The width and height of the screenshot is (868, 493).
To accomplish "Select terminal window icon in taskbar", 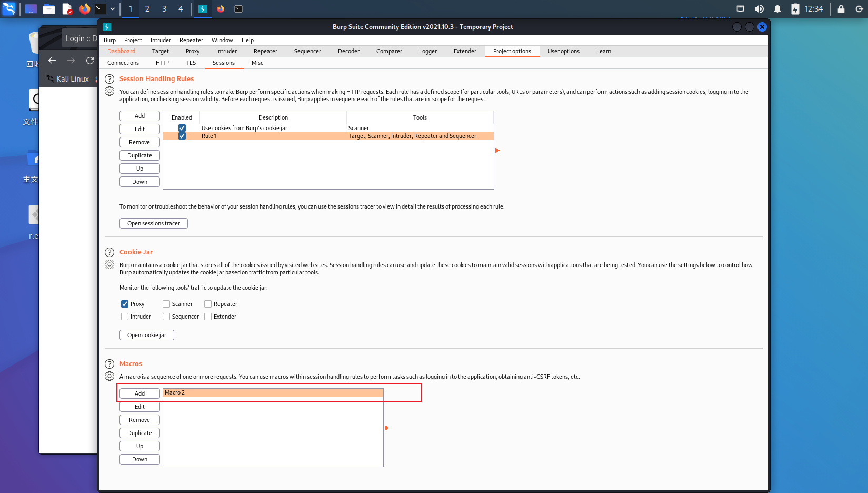I will point(238,8).
